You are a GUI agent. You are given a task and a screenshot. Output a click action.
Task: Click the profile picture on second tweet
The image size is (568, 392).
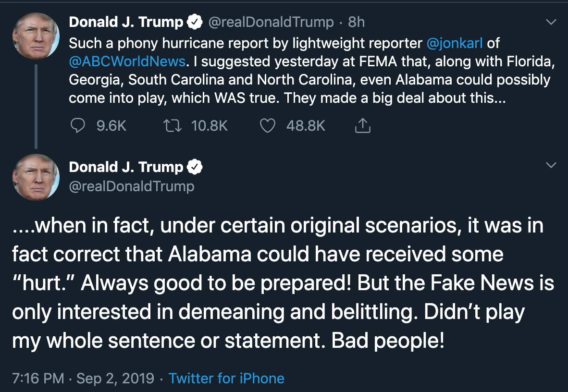click(x=36, y=177)
